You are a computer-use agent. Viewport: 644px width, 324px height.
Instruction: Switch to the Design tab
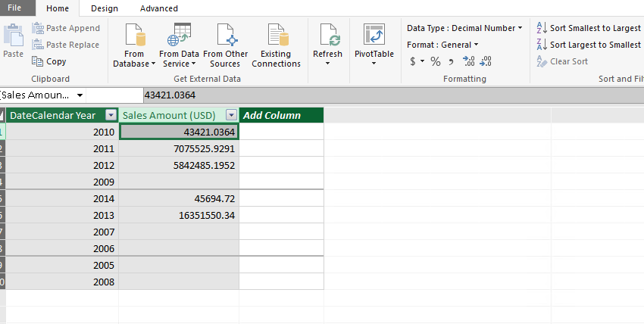(105, 8)
